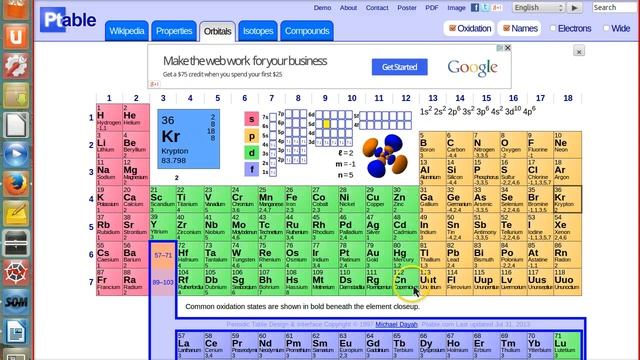Click the Get Started ad button
640x360 pixels.
400,67
